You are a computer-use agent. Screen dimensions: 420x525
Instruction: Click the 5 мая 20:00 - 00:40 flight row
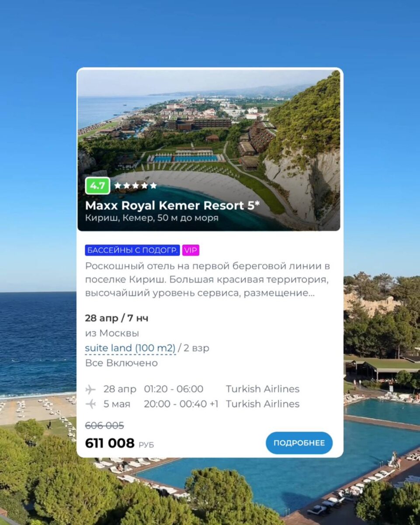coord(193,404)
